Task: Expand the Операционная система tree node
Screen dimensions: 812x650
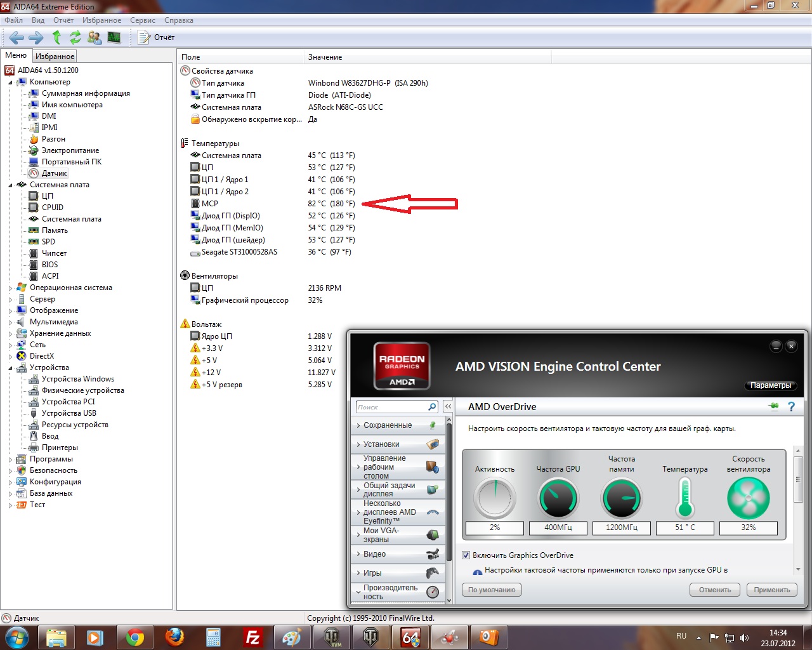Action: pos(10,288)
